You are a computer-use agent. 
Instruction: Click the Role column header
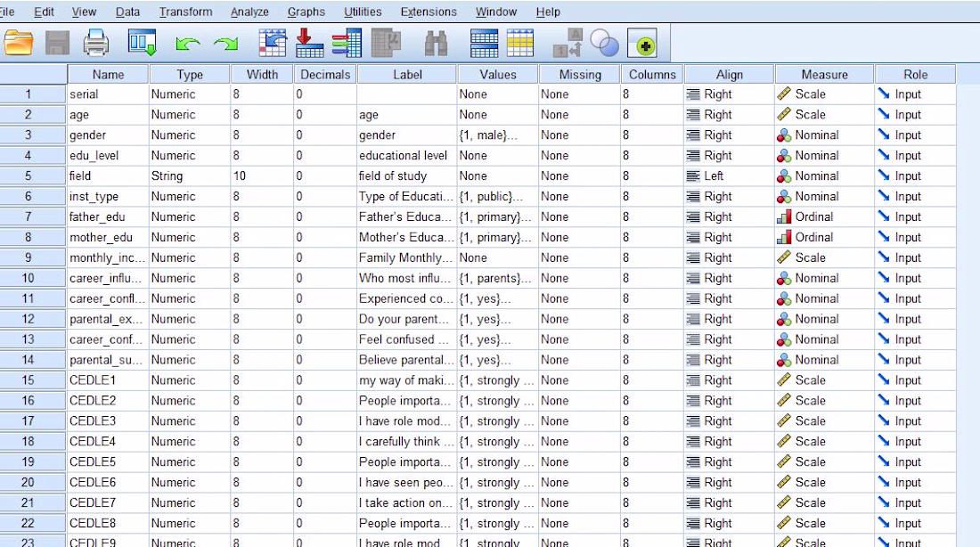[x=916, y=75]
